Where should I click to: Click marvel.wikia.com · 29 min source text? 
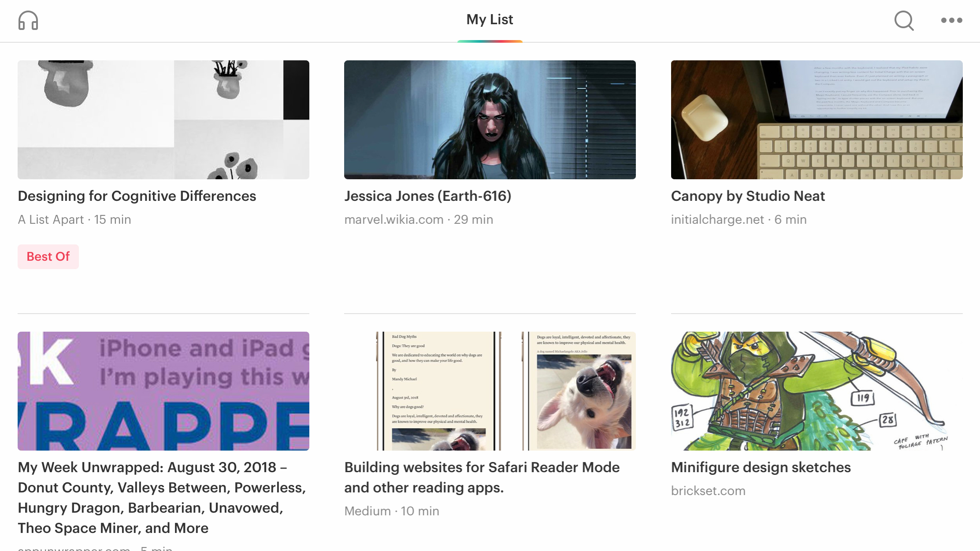419,219
